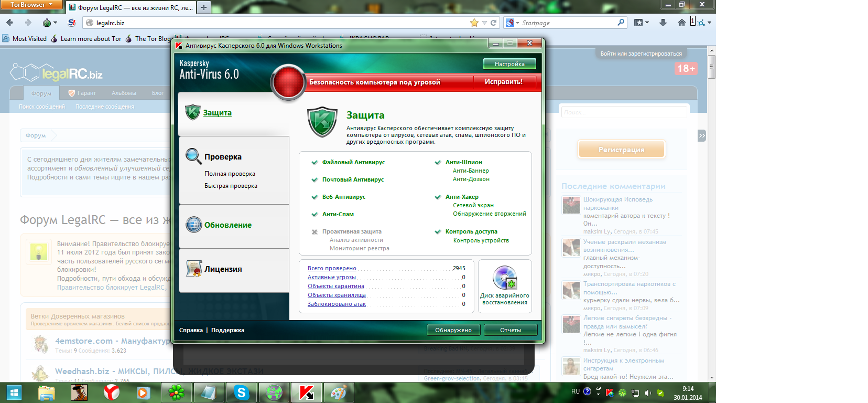
Task: Start Быстрая проверка scan
Action: pos(231,186)
